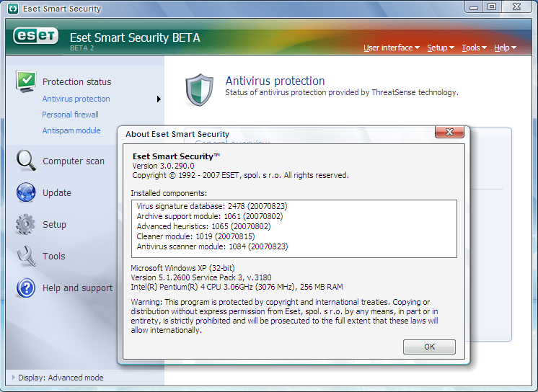The image size is (538, 392).
Task: Click the Protection status monitor icon
Action: [x=27, y=81]
